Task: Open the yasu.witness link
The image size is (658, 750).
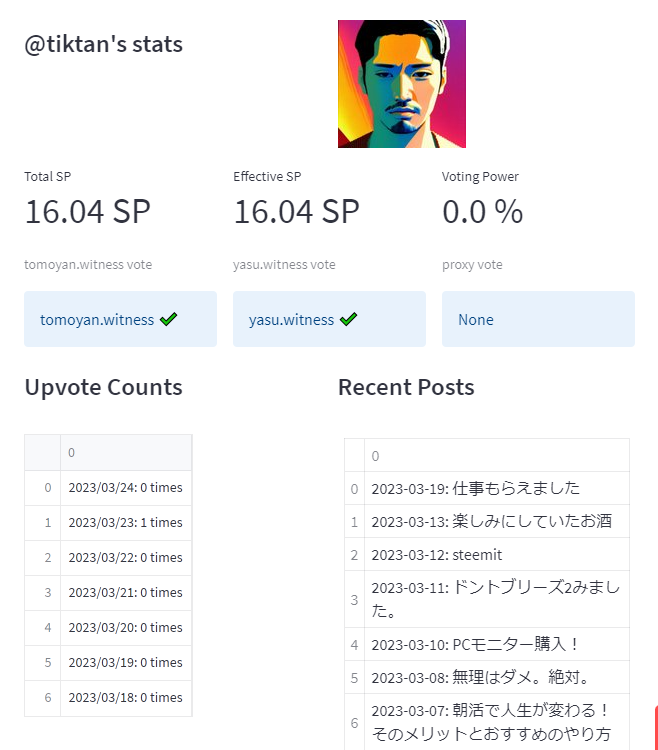Action: [291, 320]
